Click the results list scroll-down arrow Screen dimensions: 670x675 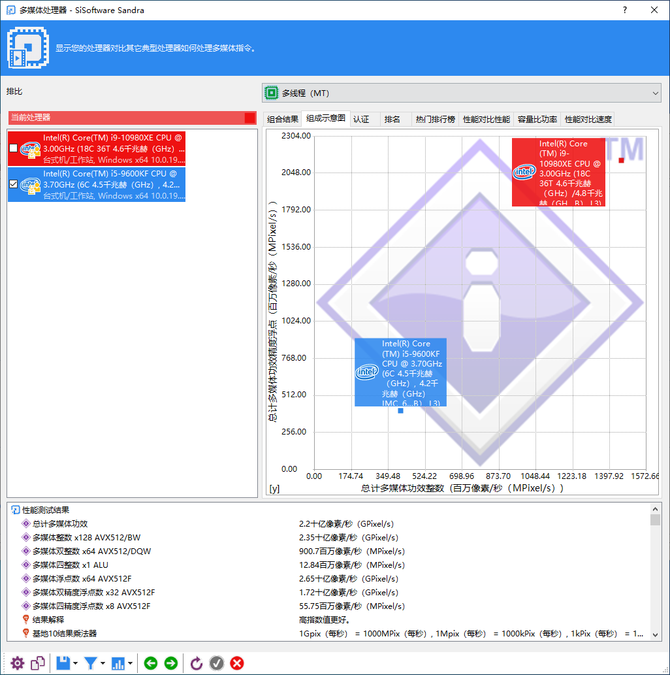[x=655, y=635]
